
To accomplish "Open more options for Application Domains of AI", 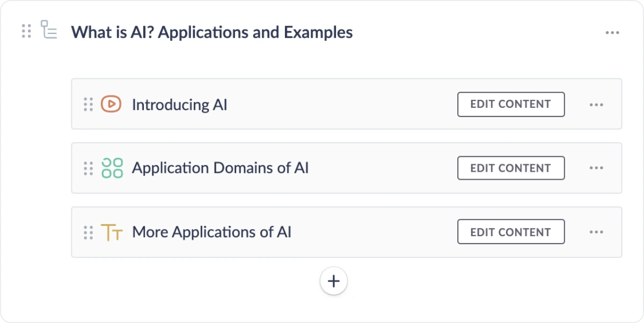I will pyautogui.click(x=596, y=168).
